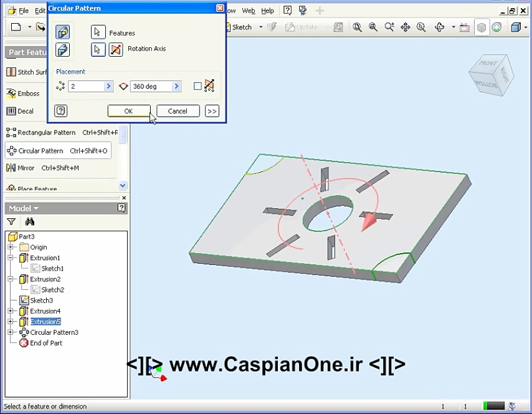This screenshot has width=532, height=414.
Task: Pick the Rotation Axis selector arrow
Action: click(x=98, y=49)
